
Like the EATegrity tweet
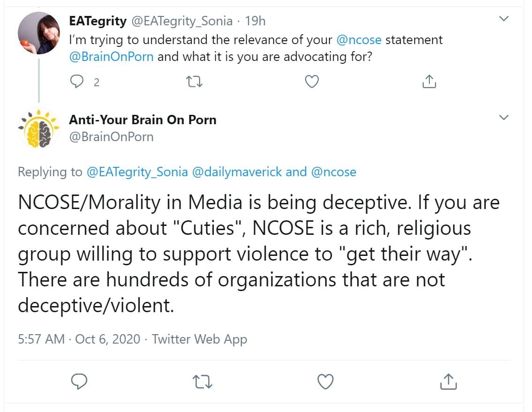click(312, 82)
